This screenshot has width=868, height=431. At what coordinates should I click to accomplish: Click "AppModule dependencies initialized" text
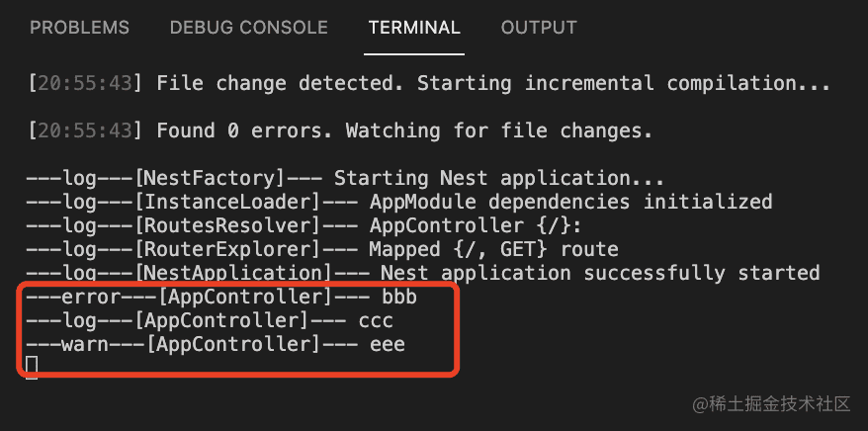tap(570, 202)
